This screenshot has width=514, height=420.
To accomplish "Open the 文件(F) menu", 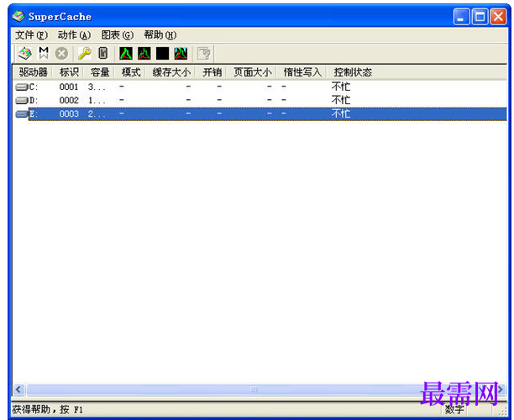I will point(31,34).
